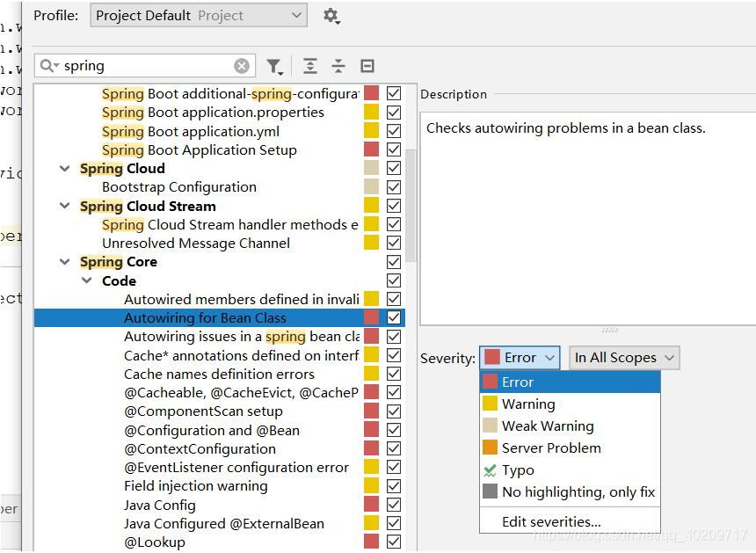Click the profile settings gear icon
Image resolution: width=756 pixels, height=553 pixels.
coord(331,16)
